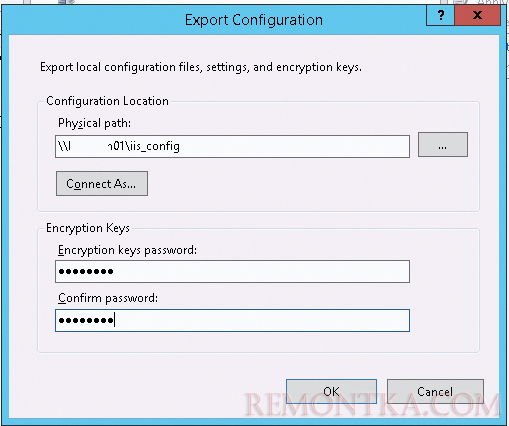Browse for path using the ellipsis button
Image resolution: width=509 pixels, height=426 pixels.
[x=443, y=145]
